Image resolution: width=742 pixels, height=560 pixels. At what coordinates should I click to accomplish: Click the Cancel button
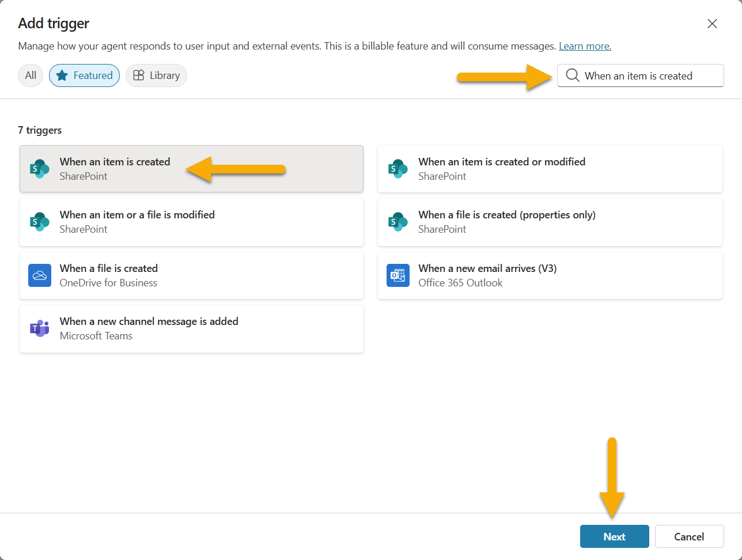coord(689,536)
